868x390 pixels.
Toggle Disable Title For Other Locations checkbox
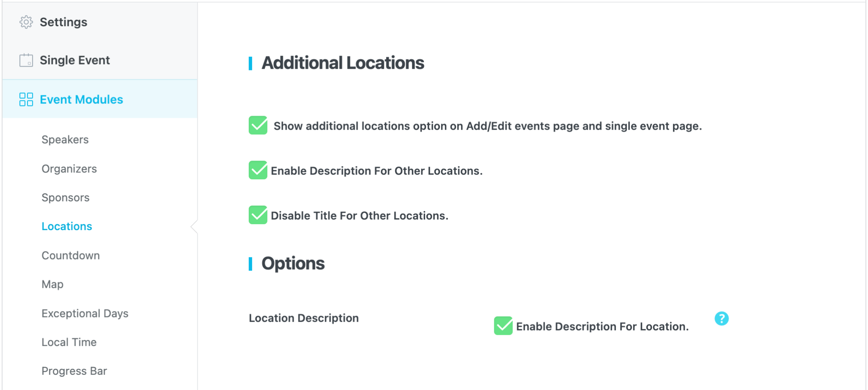click(x=258, y=215)
